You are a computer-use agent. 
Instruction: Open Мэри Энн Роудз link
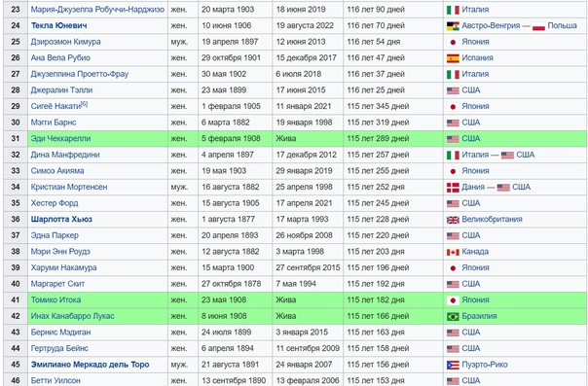click(60, 251)
